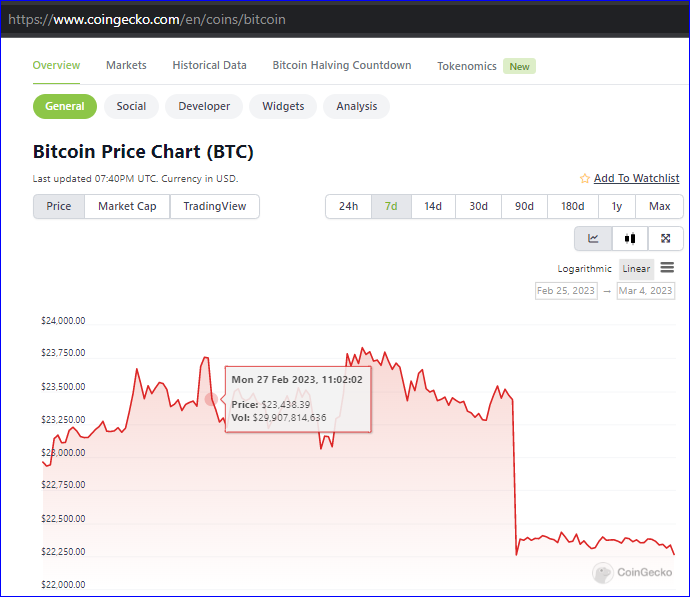The image size is (690, 597).
Task: Click the $22,500.00 axis label
Action: tap(63, 519)
